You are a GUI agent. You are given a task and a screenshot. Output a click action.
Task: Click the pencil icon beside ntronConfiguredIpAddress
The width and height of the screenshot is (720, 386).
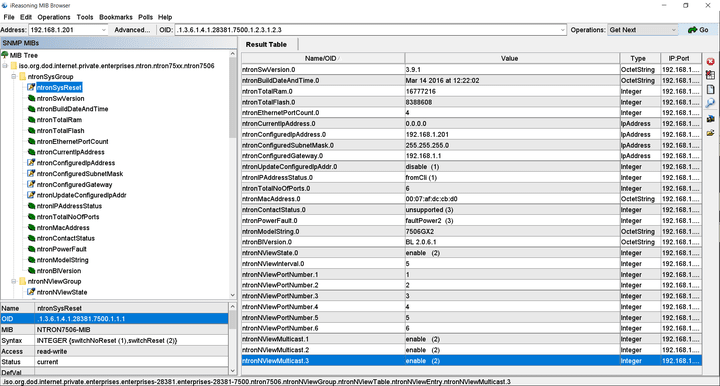[31, 162]
